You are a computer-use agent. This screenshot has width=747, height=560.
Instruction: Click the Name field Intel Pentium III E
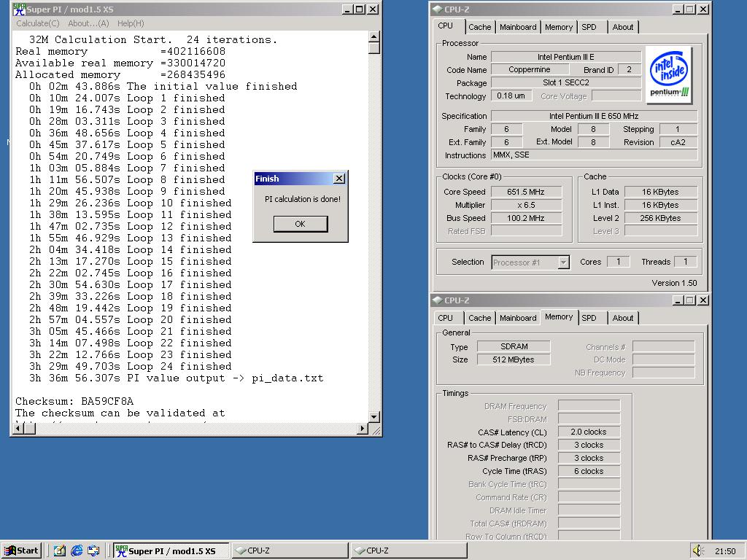(x=565, y=57)
